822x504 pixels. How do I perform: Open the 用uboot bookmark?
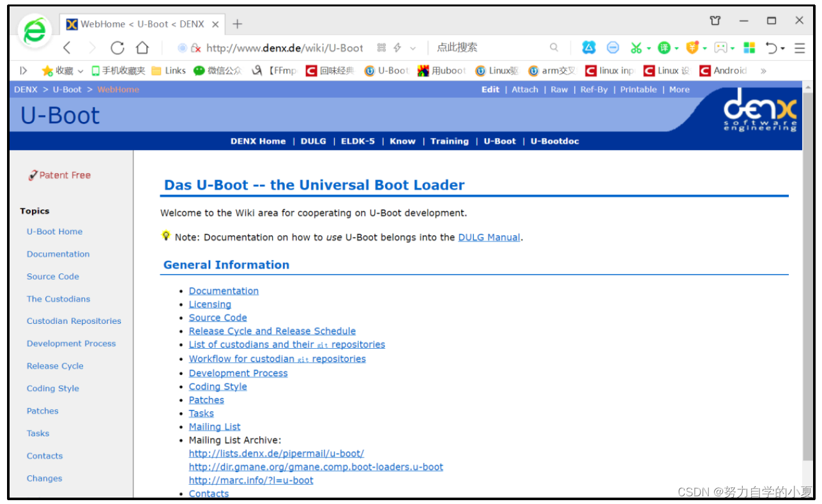click(x=442, y=71)
